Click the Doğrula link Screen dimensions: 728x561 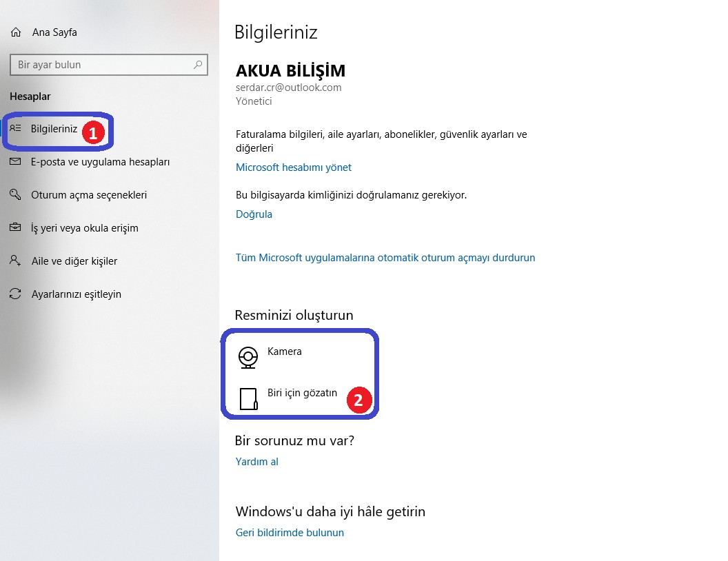click(x=254, y=214)
